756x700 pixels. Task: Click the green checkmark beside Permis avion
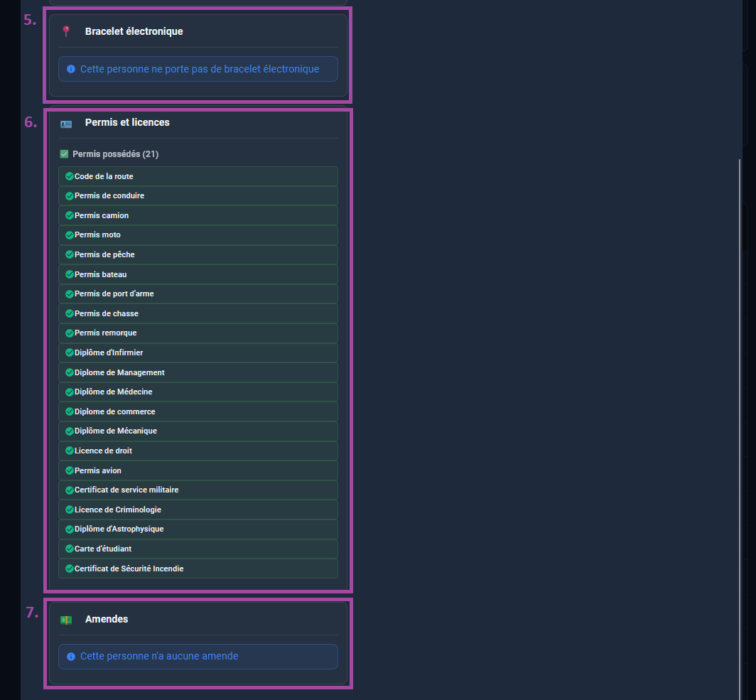click(70, 470)
